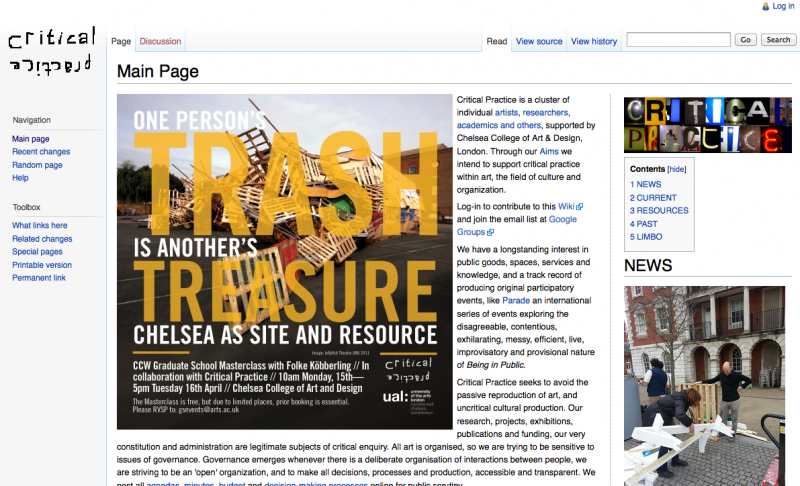
Task: Open What links here
Action: pyautogui.click(x=40, y=225)
